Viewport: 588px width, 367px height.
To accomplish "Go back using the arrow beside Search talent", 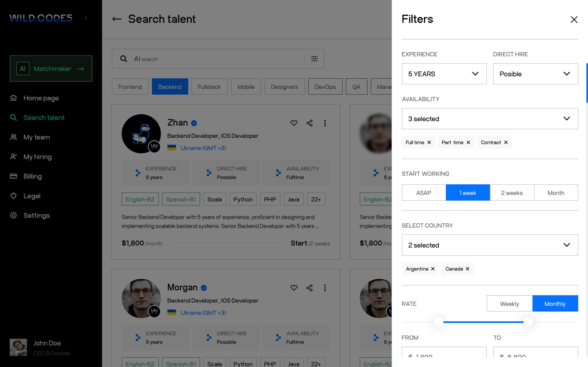I will (117, 19).
